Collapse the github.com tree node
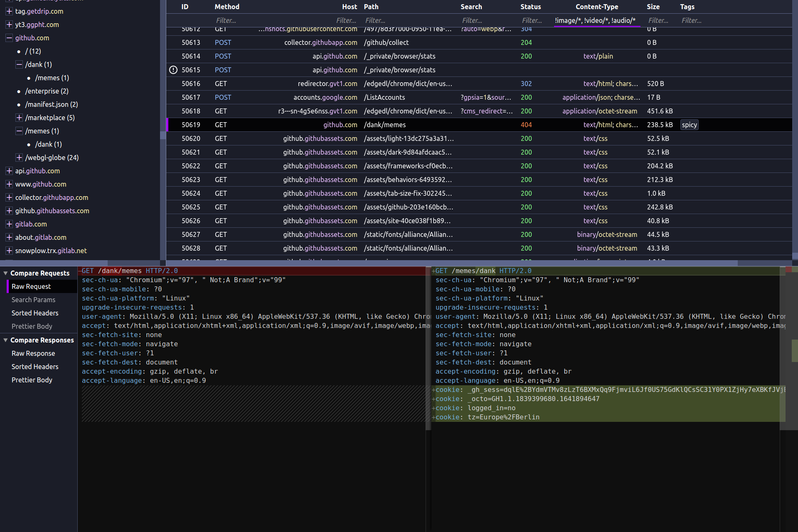 pos(9,38)
